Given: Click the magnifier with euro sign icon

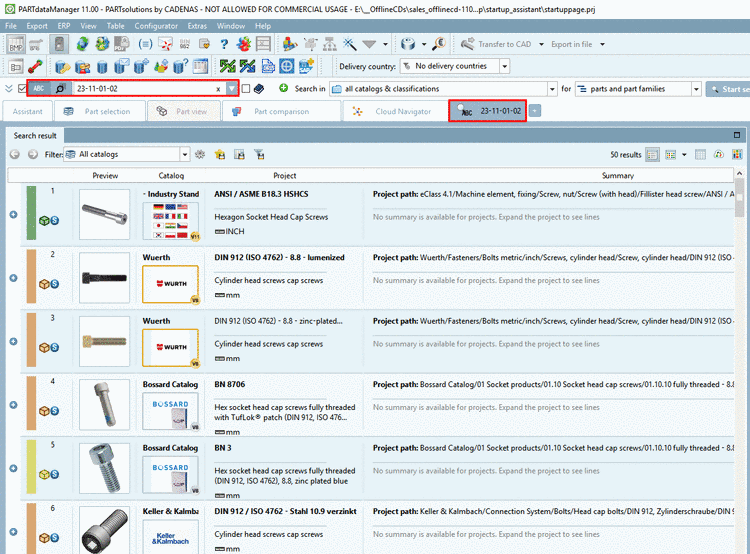Looking at the screenshot, I should [439, 44].
